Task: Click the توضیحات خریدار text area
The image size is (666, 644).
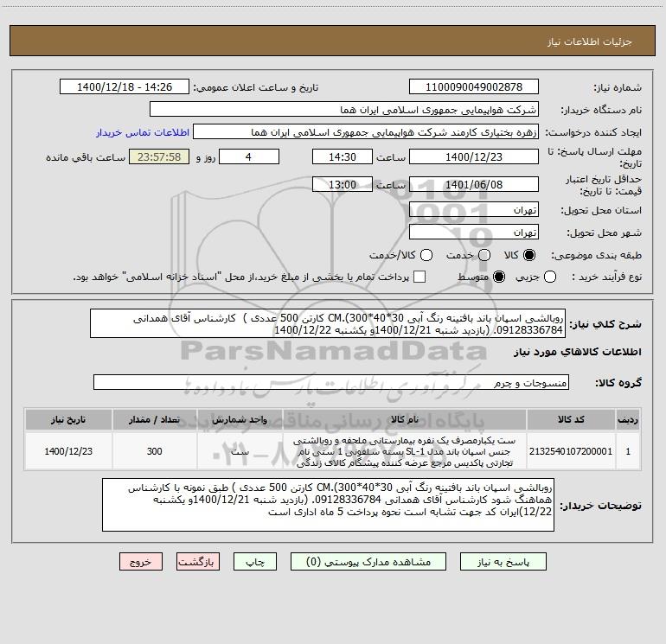Action: click(328, 505)
